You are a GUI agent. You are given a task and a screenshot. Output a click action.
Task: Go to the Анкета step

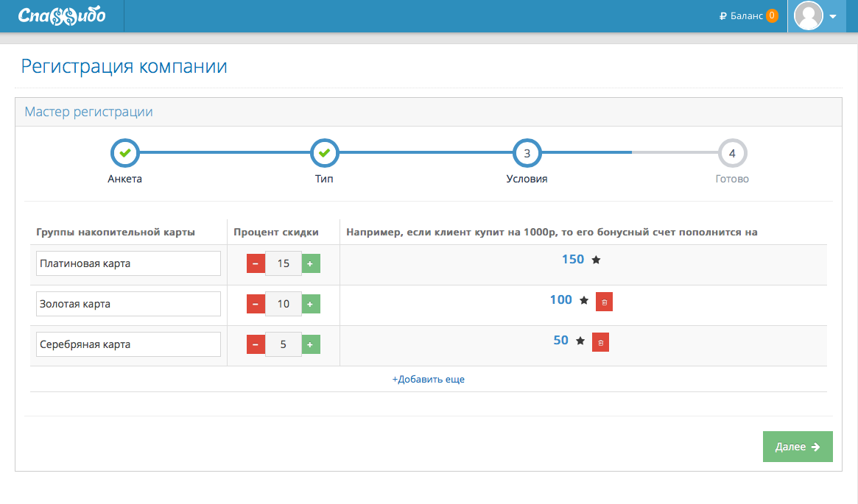click(124, 153)
